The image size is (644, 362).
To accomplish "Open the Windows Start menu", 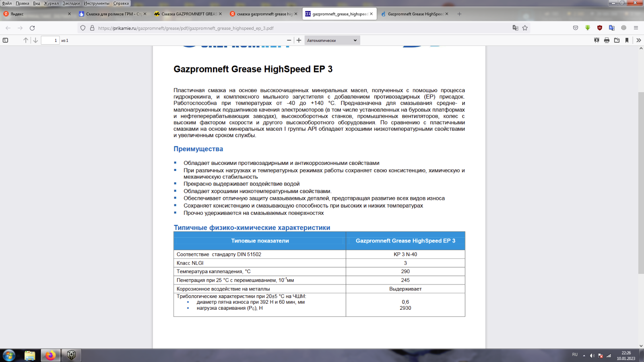I will click(9, 355).
